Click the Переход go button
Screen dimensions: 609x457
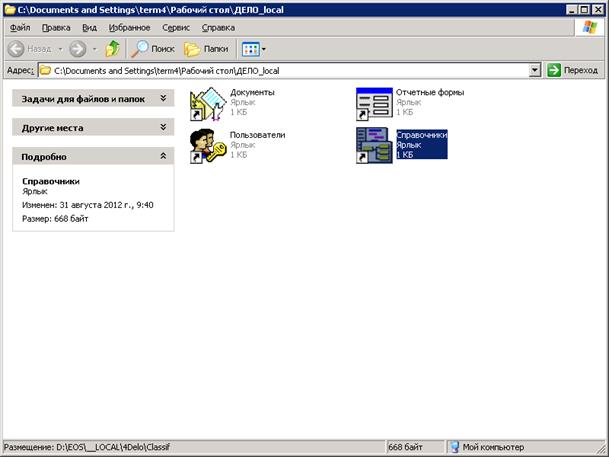click(572, 70)
